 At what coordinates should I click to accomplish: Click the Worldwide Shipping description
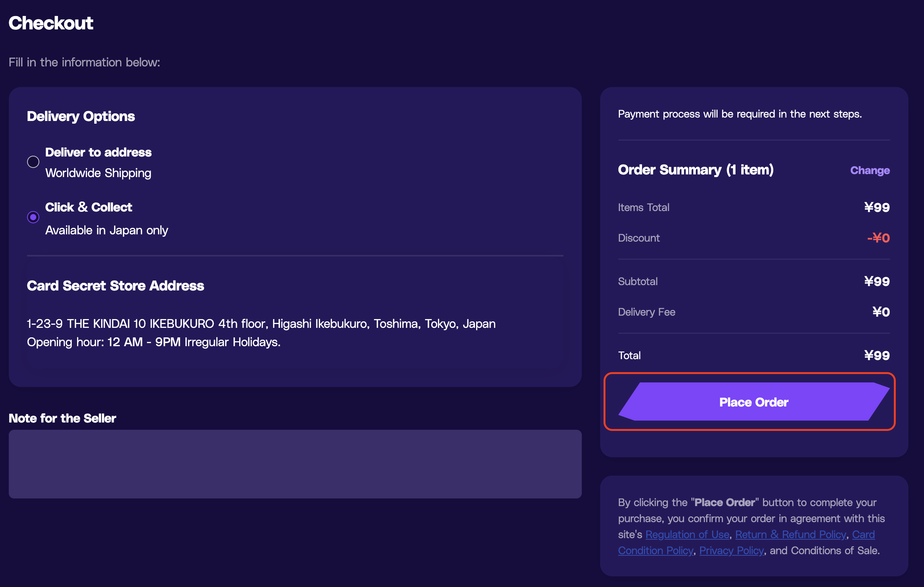pos(98,173)
